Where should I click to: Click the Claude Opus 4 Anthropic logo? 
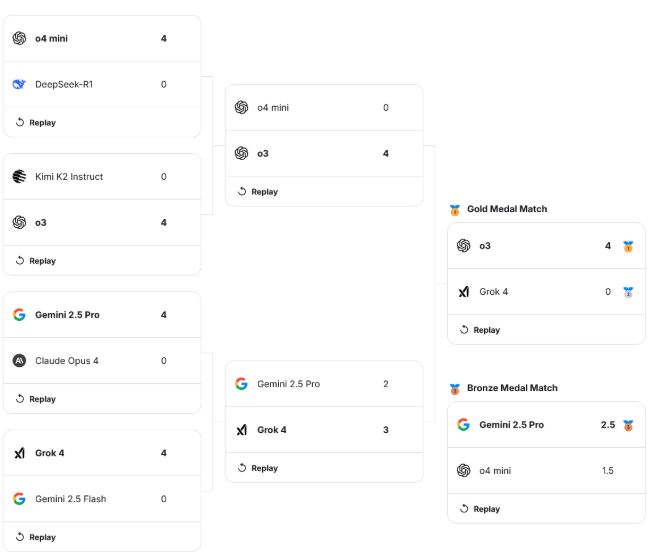pos(19,361)
